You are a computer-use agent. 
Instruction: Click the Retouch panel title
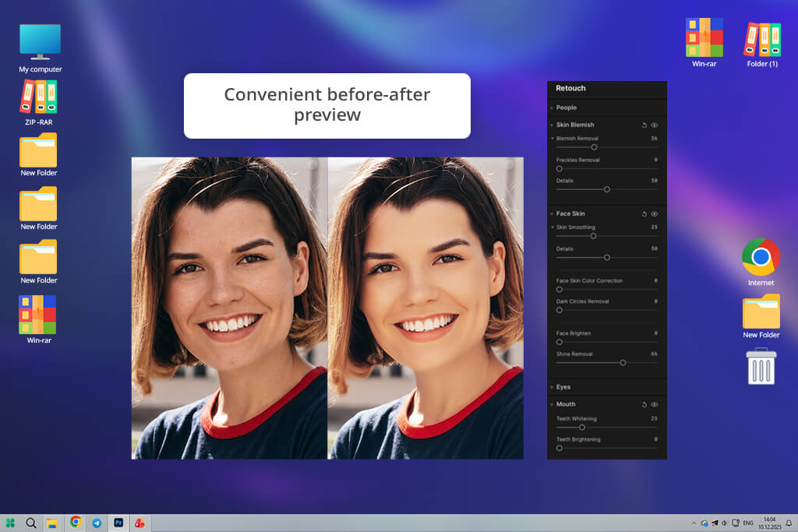click(x=570, y=88)
